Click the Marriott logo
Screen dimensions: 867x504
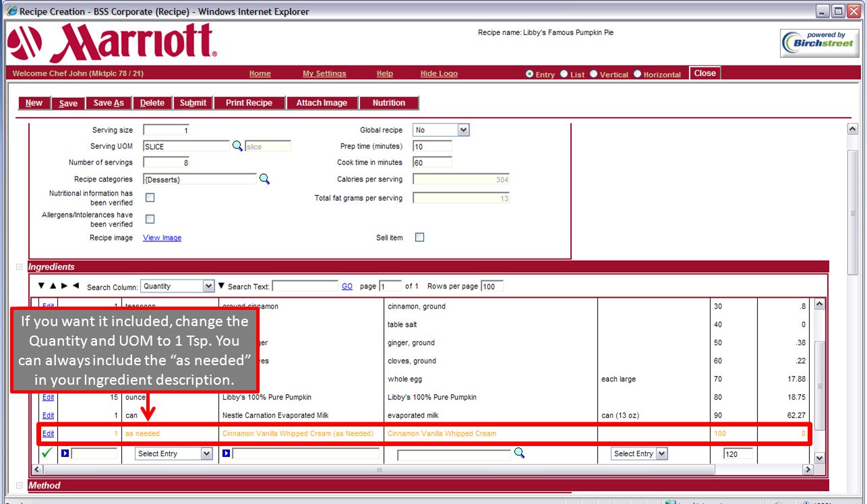[x=112, y=43]
